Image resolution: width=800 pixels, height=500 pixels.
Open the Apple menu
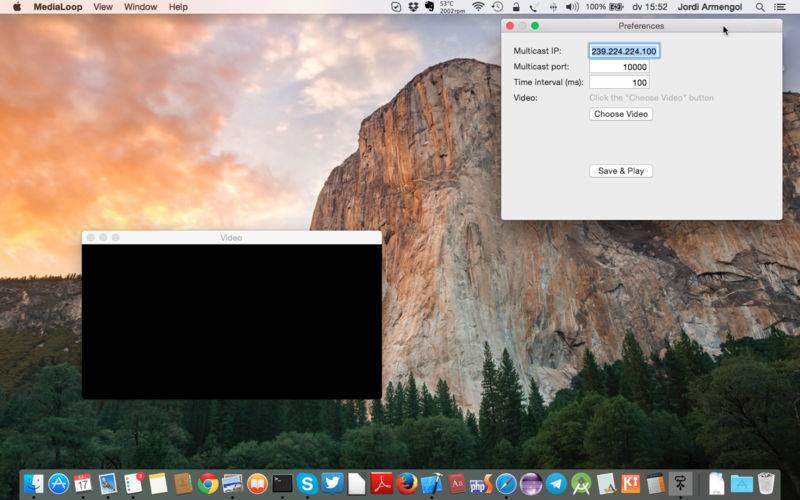click(x=17, y=7)
